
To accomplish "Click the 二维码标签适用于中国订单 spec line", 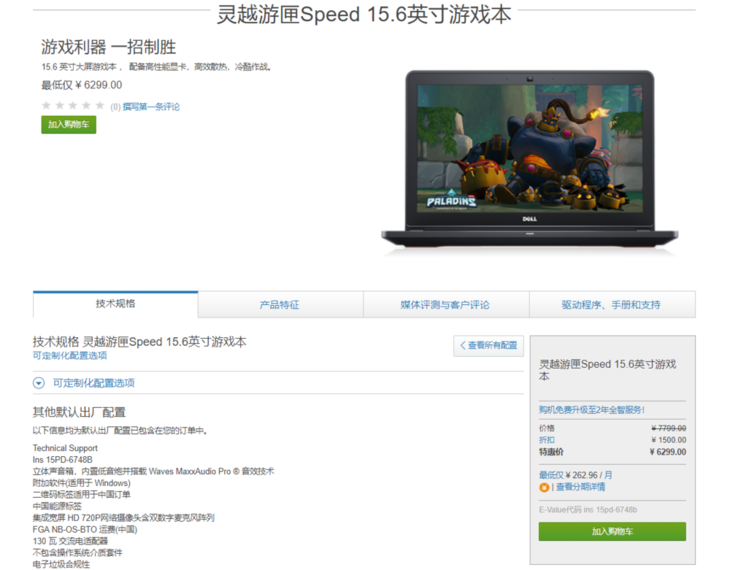I will click(x=81, y=495).
